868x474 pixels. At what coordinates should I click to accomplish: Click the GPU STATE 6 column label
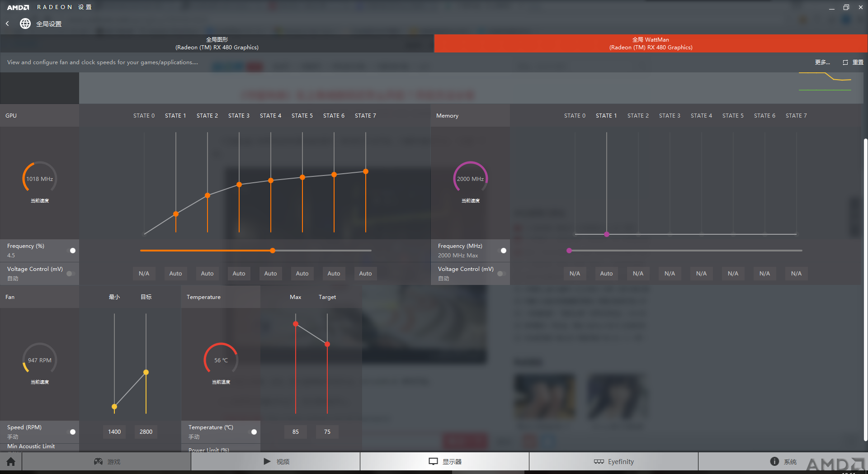click(x=334, y=116)
